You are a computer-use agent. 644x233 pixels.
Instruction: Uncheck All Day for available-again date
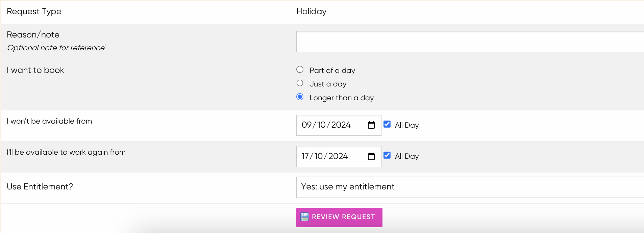pyautogui.click(x=387, y=155)
